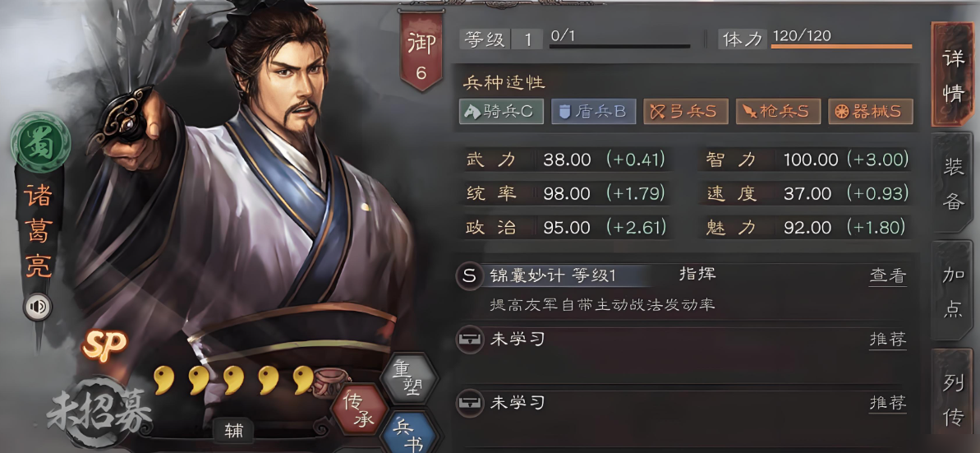Switch to the 详情 tab
980x453 pixels.
point(953,75)
